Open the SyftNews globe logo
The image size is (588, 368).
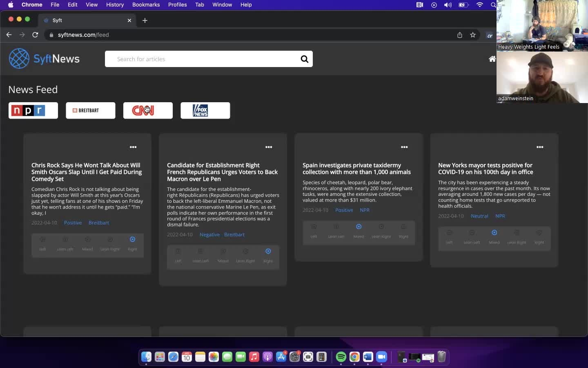pyautogui.click(x=19, y=58)
